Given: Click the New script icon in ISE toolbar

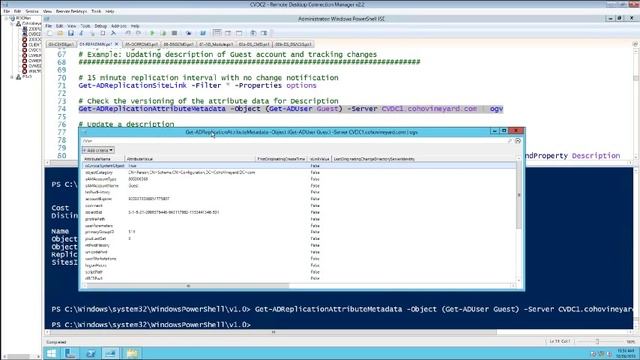Looking at the screenshot, I should [x=50, y=33].
